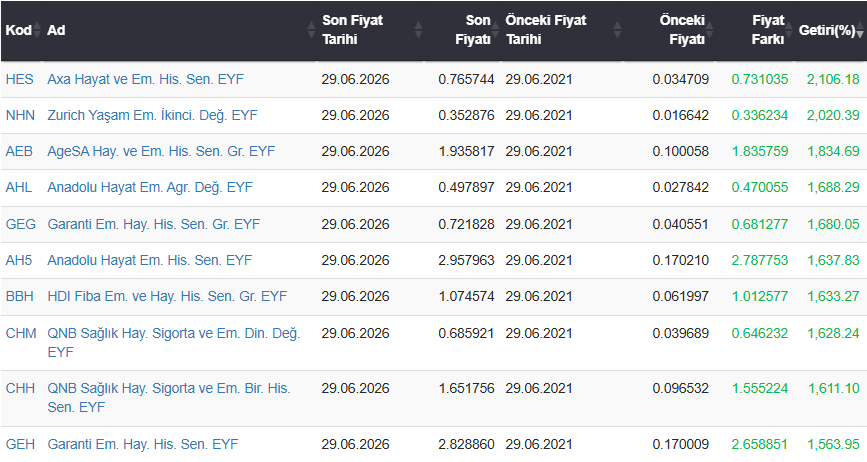
Task: Open QNB Sağlık Em. Din. Değ. EYF link
Action: click(x=174, y=343)
